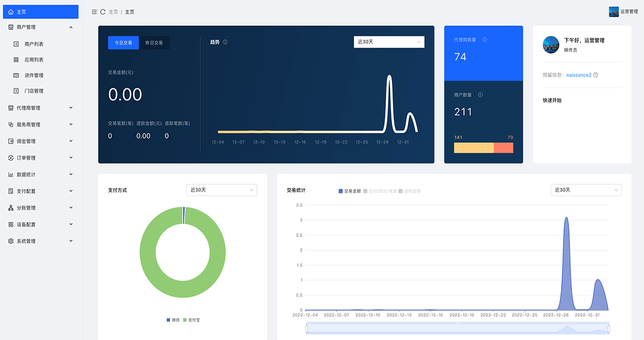Click the 运营管理 avatar in top right
The width and height of the screenshot is (644, 340).
coord(613,12)
